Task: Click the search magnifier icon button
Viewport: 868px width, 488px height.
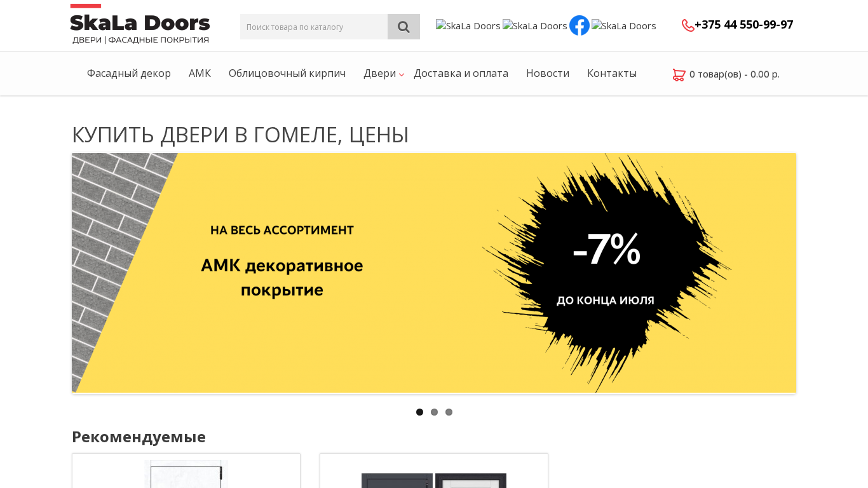Action: (x=403, y=27)
